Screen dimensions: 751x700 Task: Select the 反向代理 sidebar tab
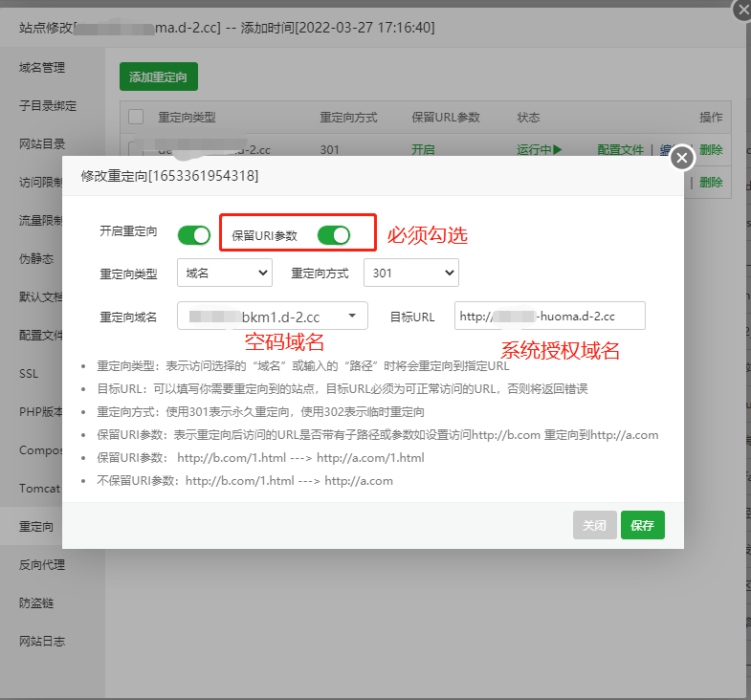(x=42, y=565)
